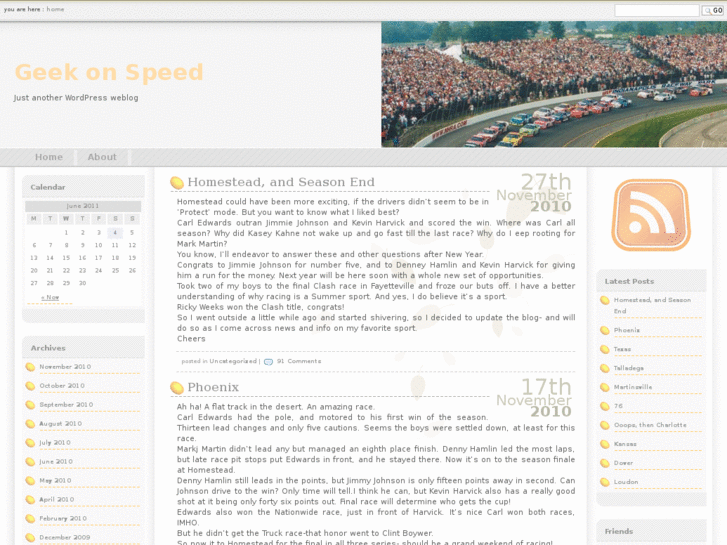Open September 2010 archive
Viewport: 727px width, 545px height.
(66, 404)
